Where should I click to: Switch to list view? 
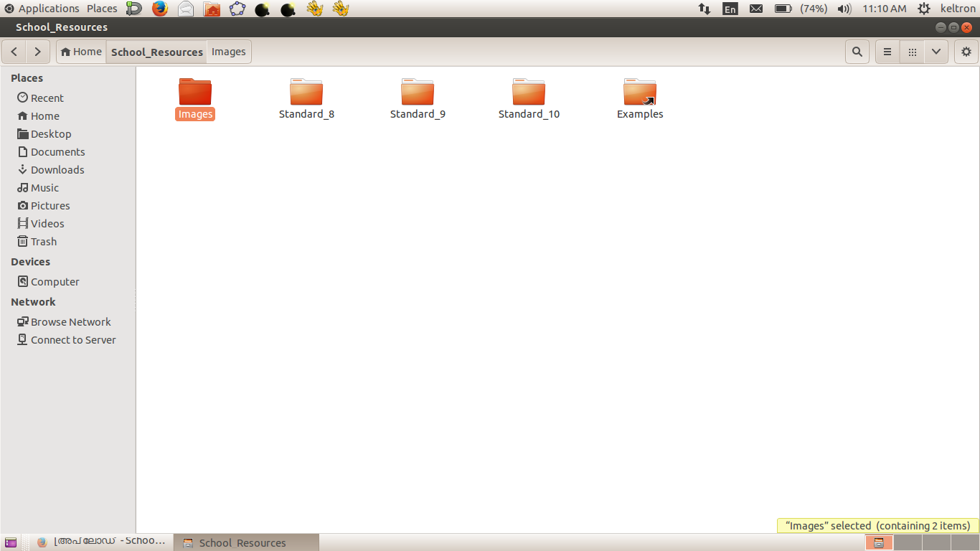click(x=887, y=52)
